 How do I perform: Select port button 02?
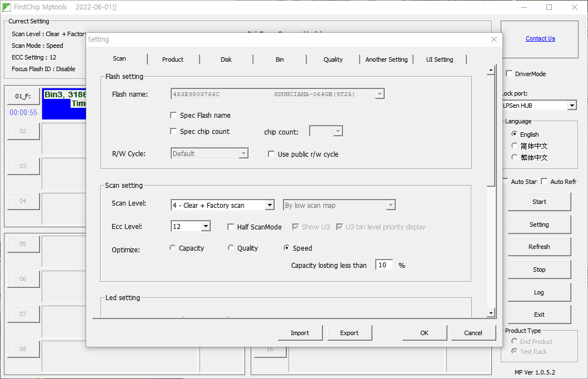coord(23,131)
